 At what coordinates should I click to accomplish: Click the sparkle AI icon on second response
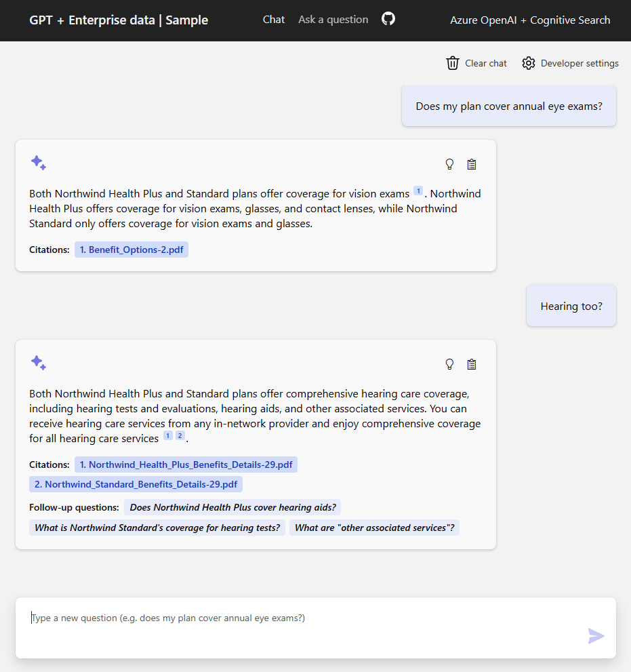coord(39,363)
